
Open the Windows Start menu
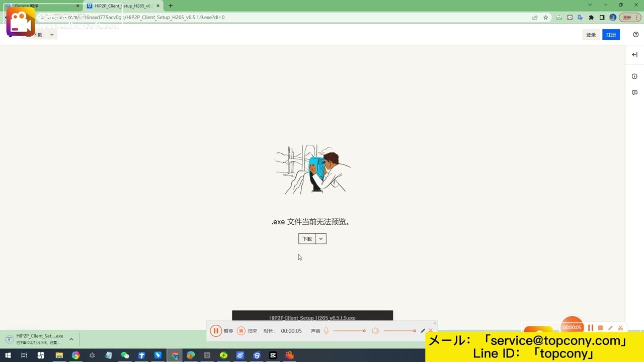tap(8, 355)
